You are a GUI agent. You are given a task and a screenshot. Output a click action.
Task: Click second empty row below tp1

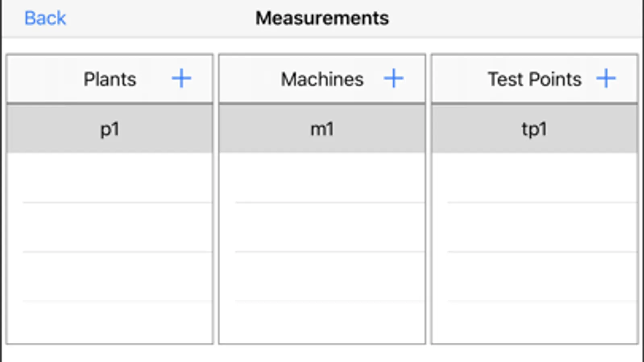pos(534,227)
